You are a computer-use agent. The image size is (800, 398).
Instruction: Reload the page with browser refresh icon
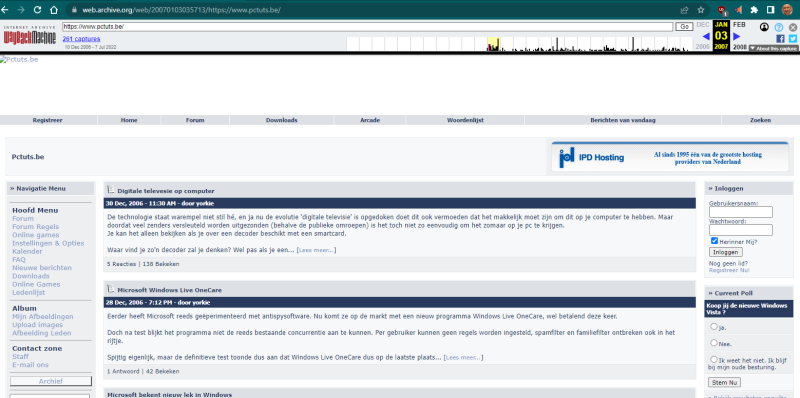37,10
